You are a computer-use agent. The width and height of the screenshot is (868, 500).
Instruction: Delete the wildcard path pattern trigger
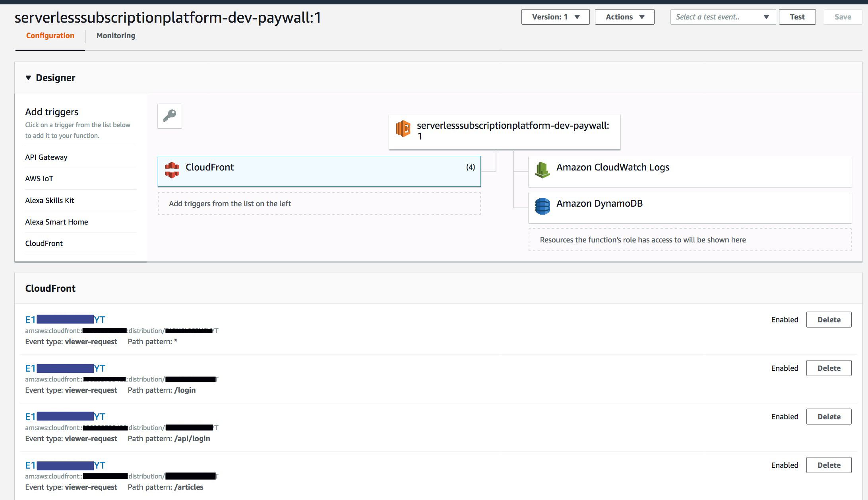click(x=829, y=320)
